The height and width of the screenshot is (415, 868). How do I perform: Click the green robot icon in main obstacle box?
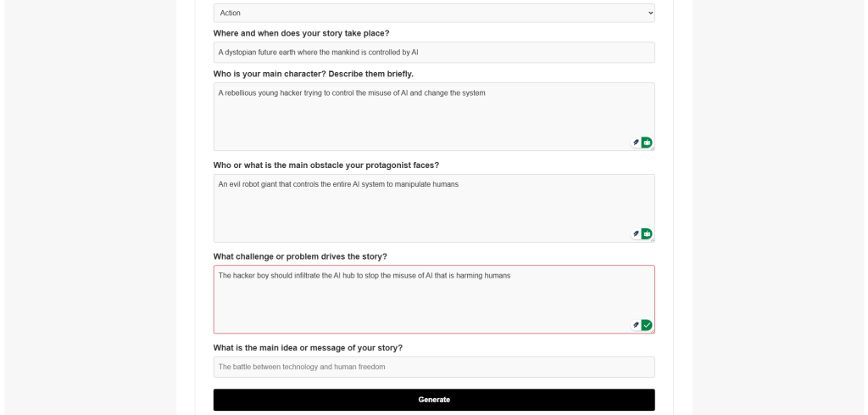tap(647, 233)
